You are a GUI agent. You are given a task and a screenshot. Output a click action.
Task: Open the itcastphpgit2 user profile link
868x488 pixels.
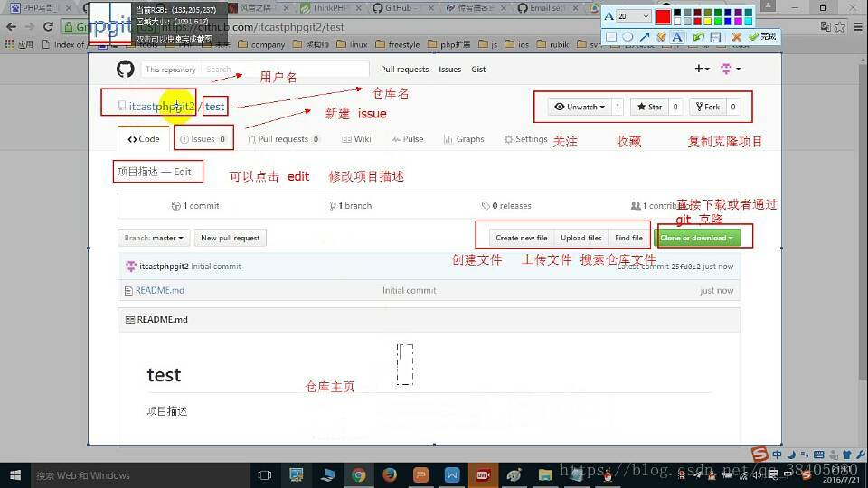[x=162, y=107]
